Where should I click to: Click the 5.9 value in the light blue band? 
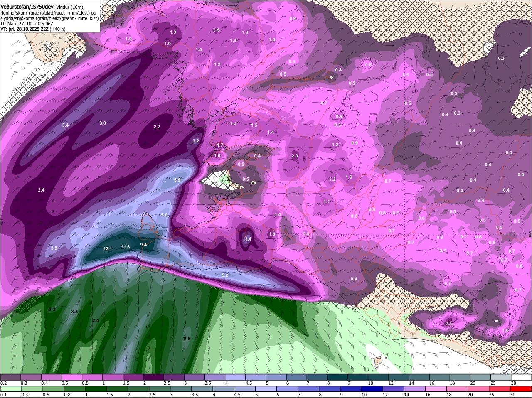tap(177, 180)
